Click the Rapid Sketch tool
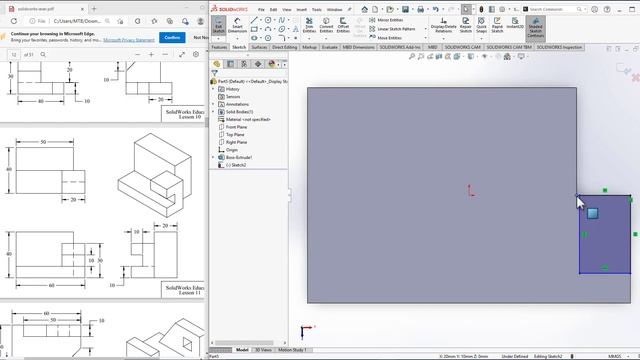The height and width of the screenshot is (360, 640). 497,25
